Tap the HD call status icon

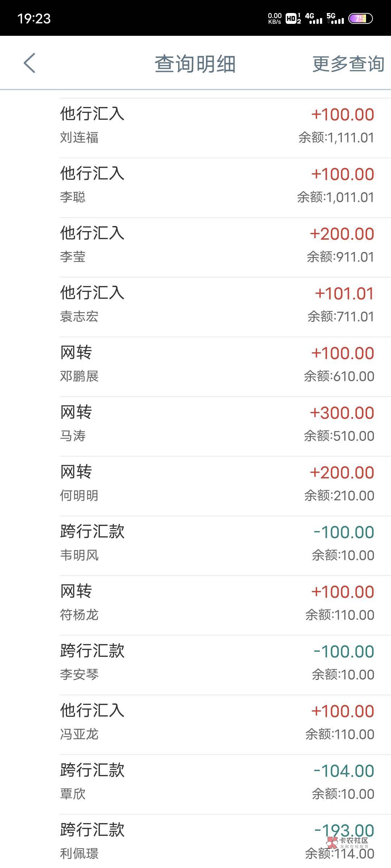point(293,18)
